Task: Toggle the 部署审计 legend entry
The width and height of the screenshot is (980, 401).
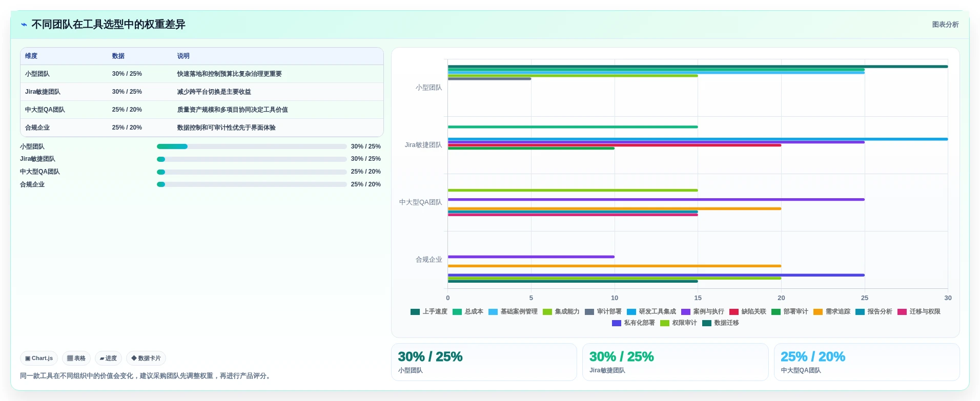Action: tap(790, 311)
